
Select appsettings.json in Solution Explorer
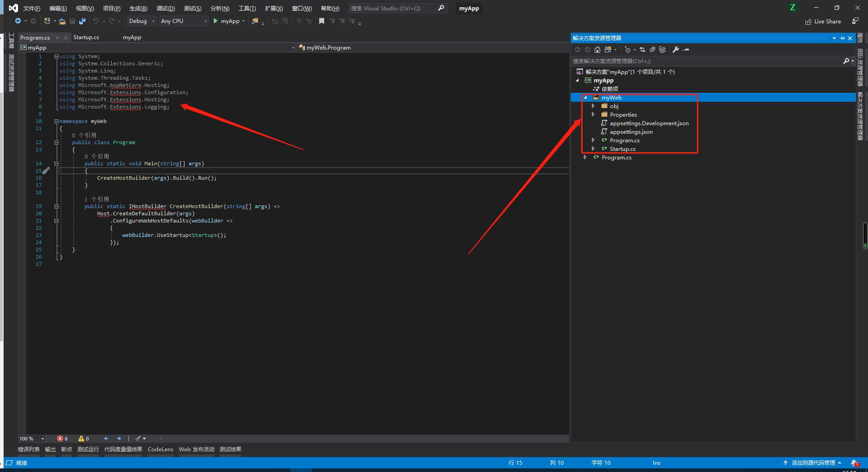pos(631,132)
